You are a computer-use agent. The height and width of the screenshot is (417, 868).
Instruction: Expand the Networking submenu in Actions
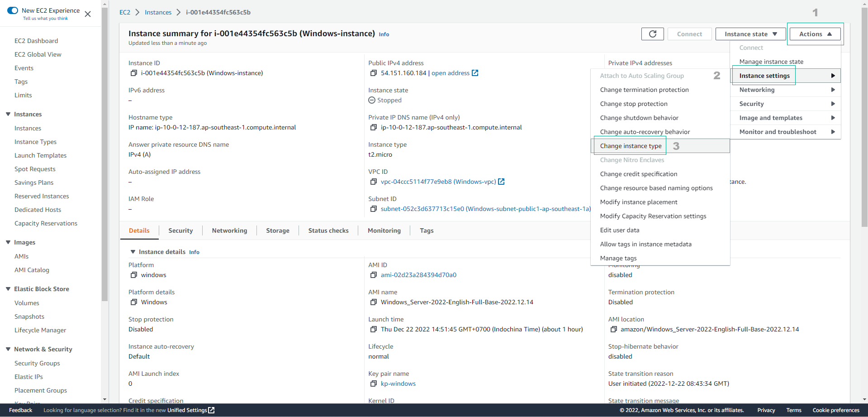[x=786, y=90]
